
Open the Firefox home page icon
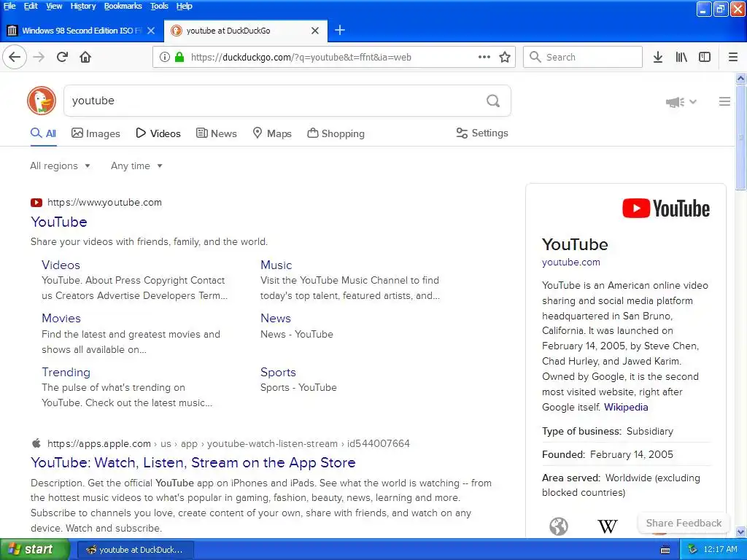point(85,57)
